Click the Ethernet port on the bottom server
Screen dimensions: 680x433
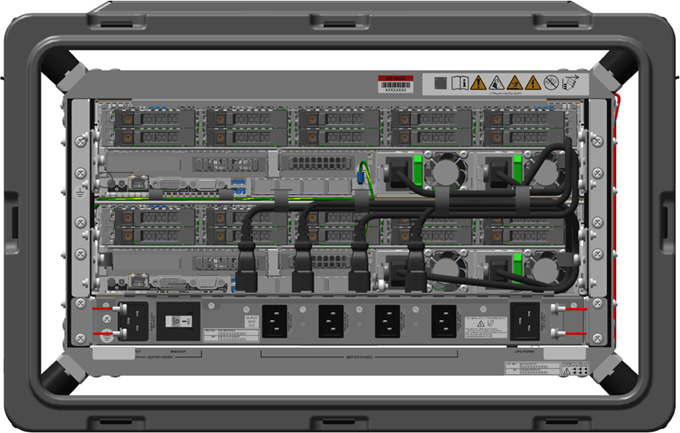139,281
